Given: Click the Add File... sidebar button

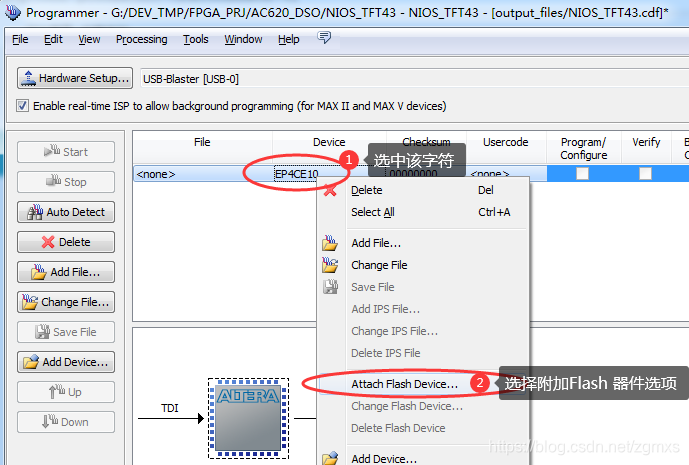Looking at the screenshot, I should pyautogui.click(x=66, y=272).
